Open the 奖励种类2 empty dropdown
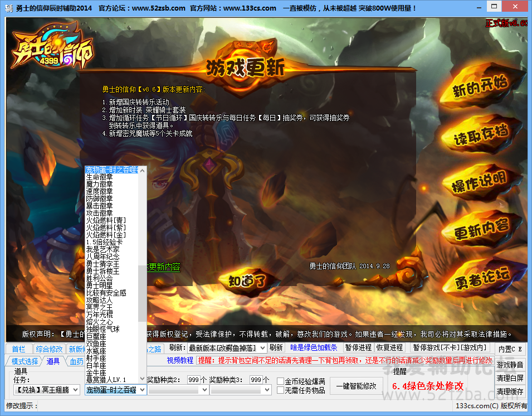532x416 pixels. tap(178, 390)
